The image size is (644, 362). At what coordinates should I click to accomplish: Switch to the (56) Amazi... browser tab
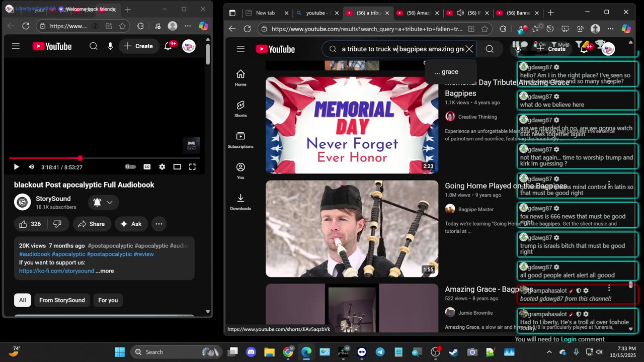(417, 13)
